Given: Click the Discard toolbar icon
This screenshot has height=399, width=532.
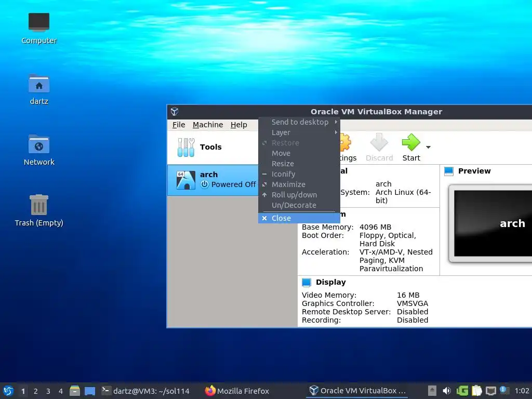Looking at the screenshot, I should pos(379,142).
